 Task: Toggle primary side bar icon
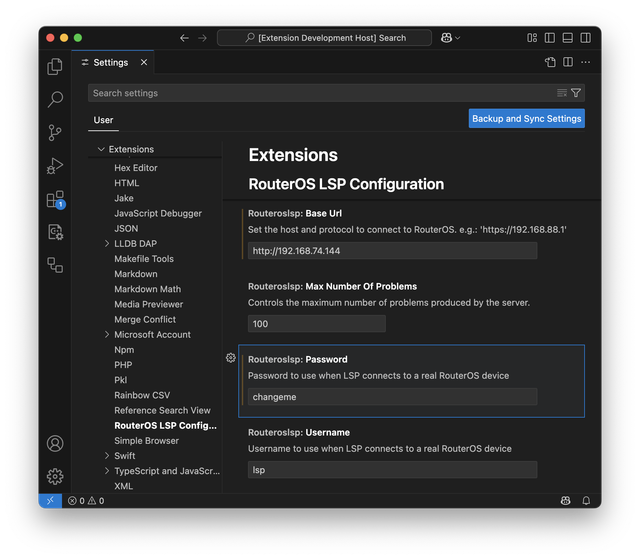pos(550,38)
